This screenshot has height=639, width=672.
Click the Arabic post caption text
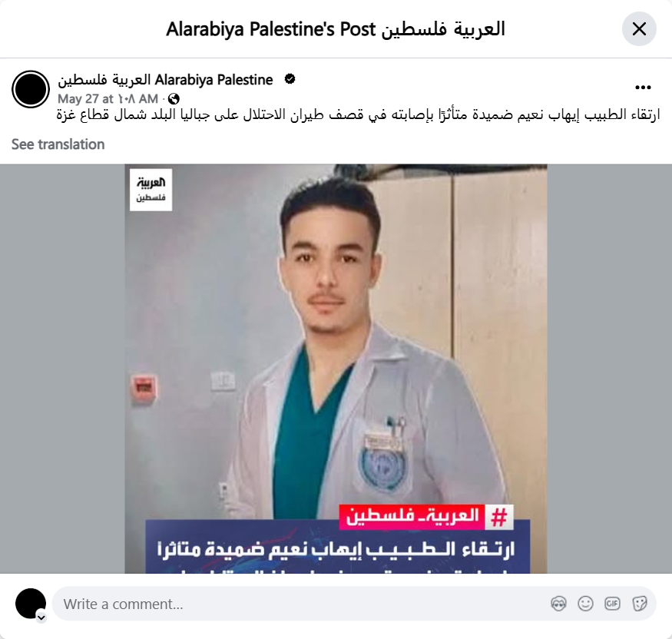click(x=359, y=115)
